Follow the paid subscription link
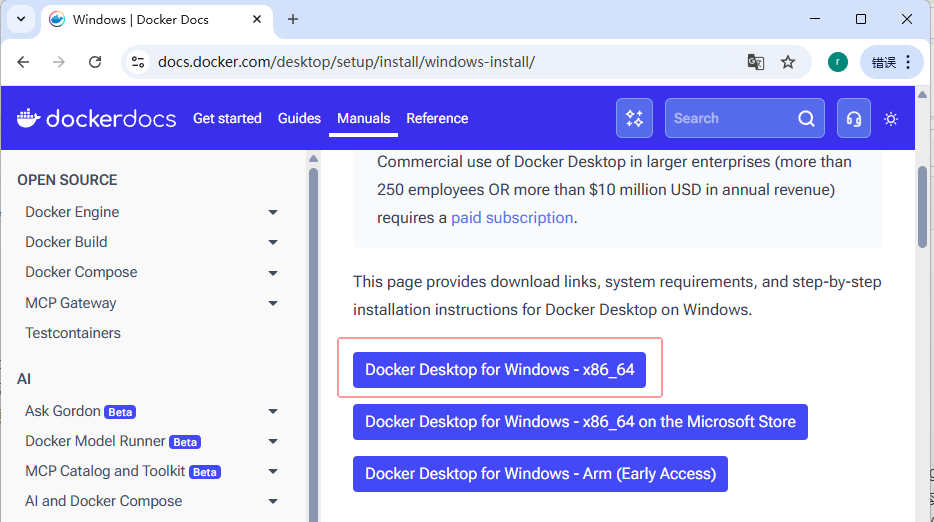This screenshot has height=522, width=934. (x=512, y=218)
